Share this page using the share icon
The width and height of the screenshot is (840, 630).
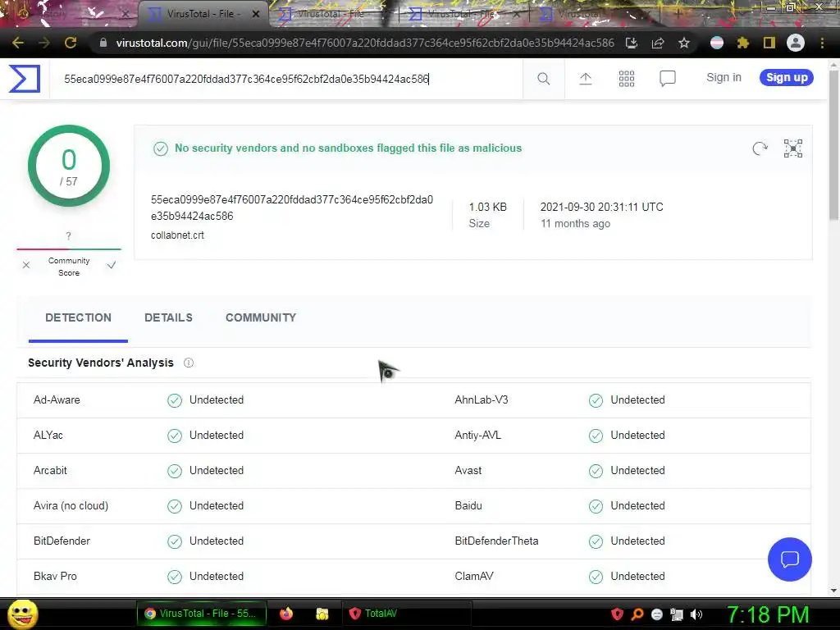point(658,43)
